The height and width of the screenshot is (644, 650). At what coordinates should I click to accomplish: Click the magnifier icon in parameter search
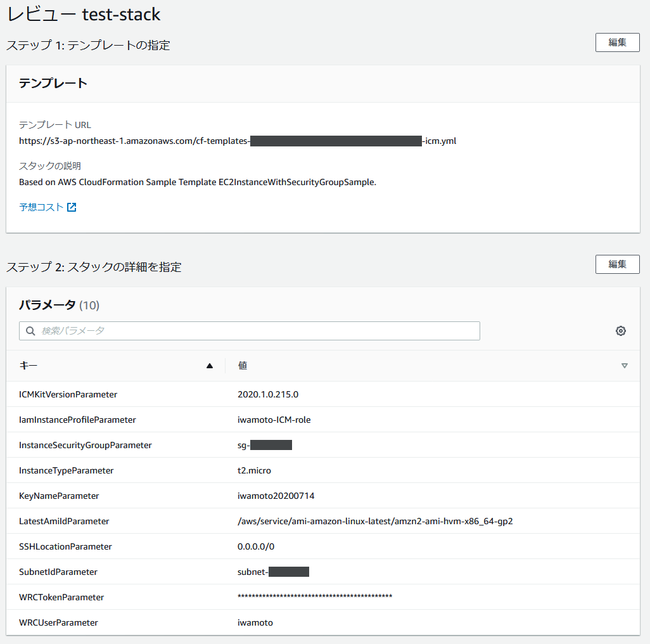[30, 331]
